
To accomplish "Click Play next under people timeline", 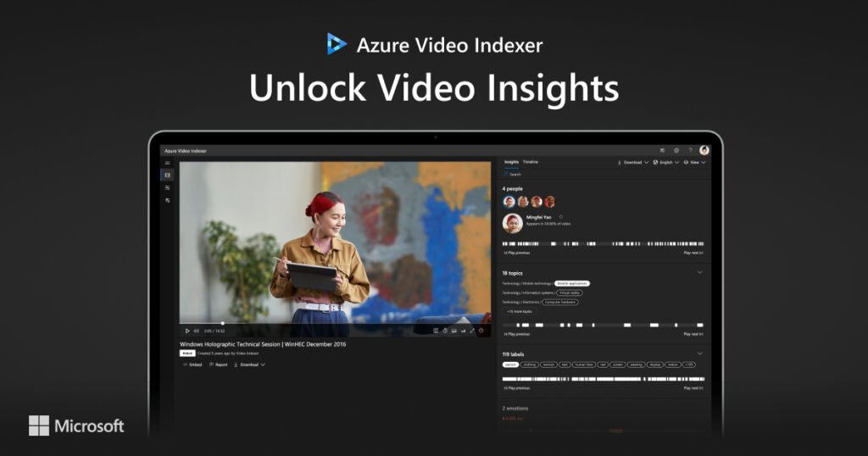I will 693,253.
